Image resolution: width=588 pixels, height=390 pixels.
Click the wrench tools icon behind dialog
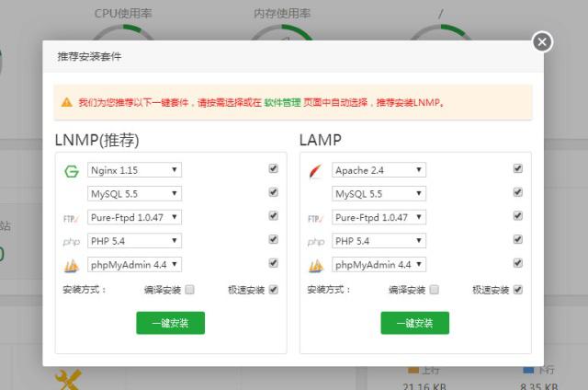point(68,380)
